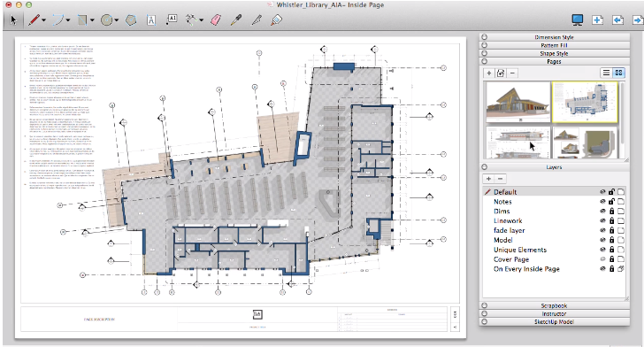644x347 pixels.
Task: Activate the Split knife tool
Action: click(x=257, y=19)
